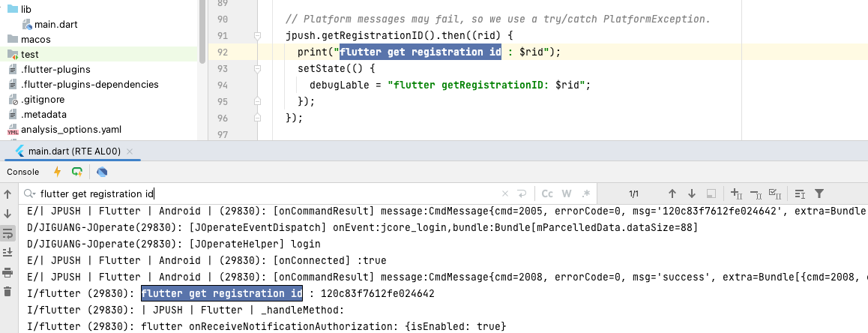
Task: Collapse setState fold at line 93
Action: click(257, 68)
